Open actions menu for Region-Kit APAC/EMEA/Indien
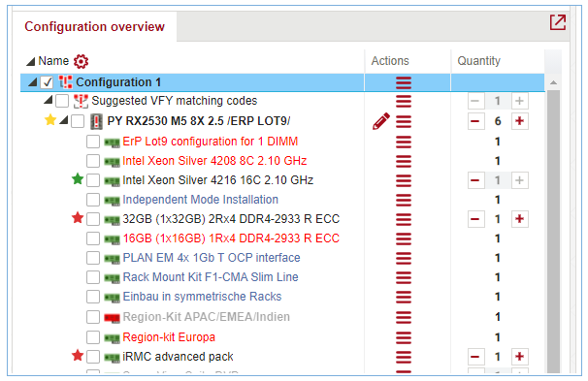 (x=404, y=317)
